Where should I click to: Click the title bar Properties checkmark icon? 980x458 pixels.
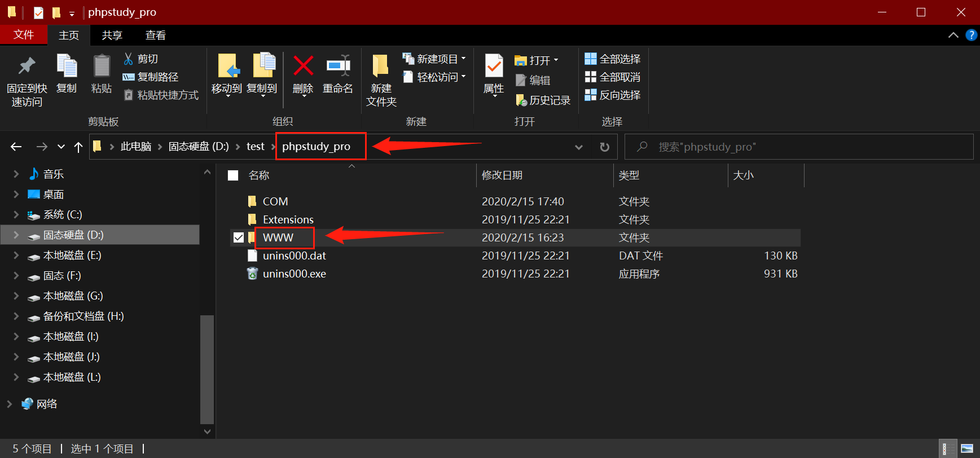point(38,12)
